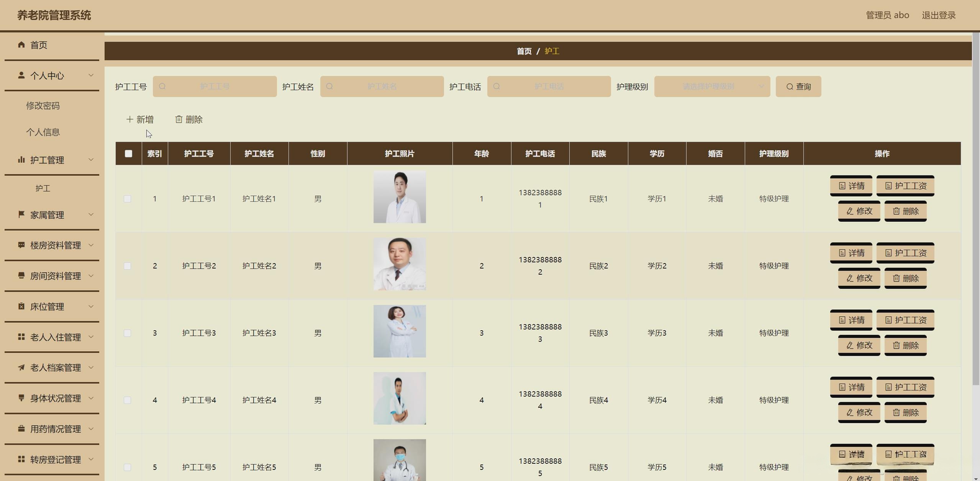The image size is (980, 481).
Task: Open the 修改密码 submenu item
Action: coord(43,106)
